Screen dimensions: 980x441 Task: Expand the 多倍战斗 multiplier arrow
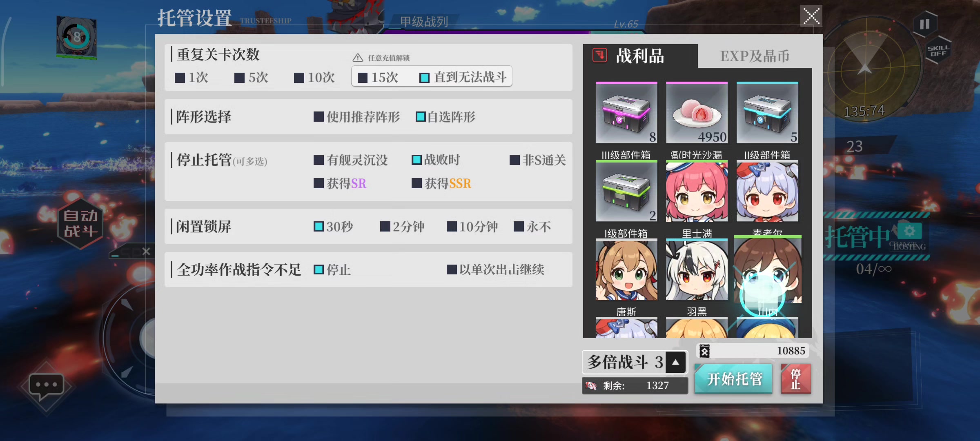[675, 362]
